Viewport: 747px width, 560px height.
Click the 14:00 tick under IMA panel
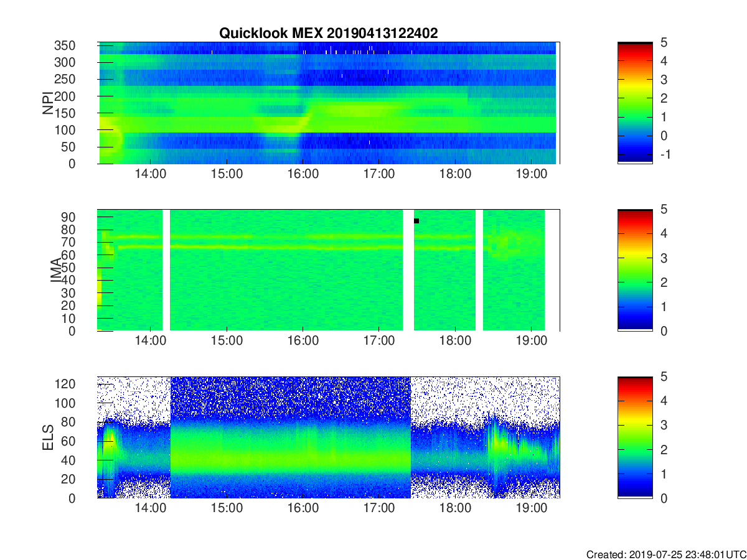click(x=151, y=342)
